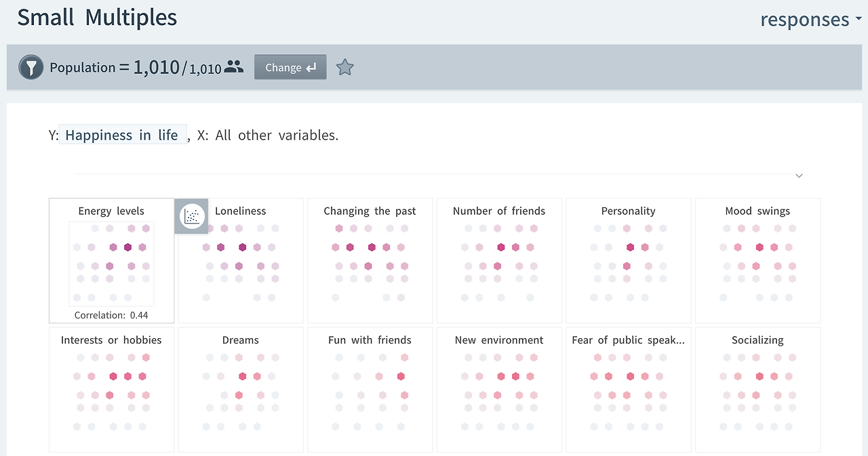Click the New environment chart
The height and width of the screenshot is (456, 868).
pyautogui.click(x=499, y=390)
